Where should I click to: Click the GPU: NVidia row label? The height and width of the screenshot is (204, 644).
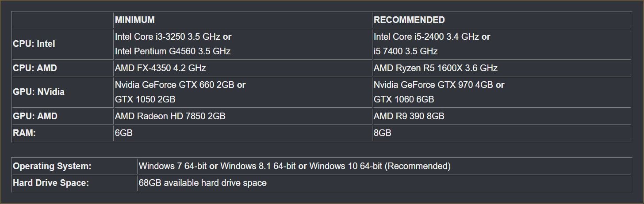point(39,92)
